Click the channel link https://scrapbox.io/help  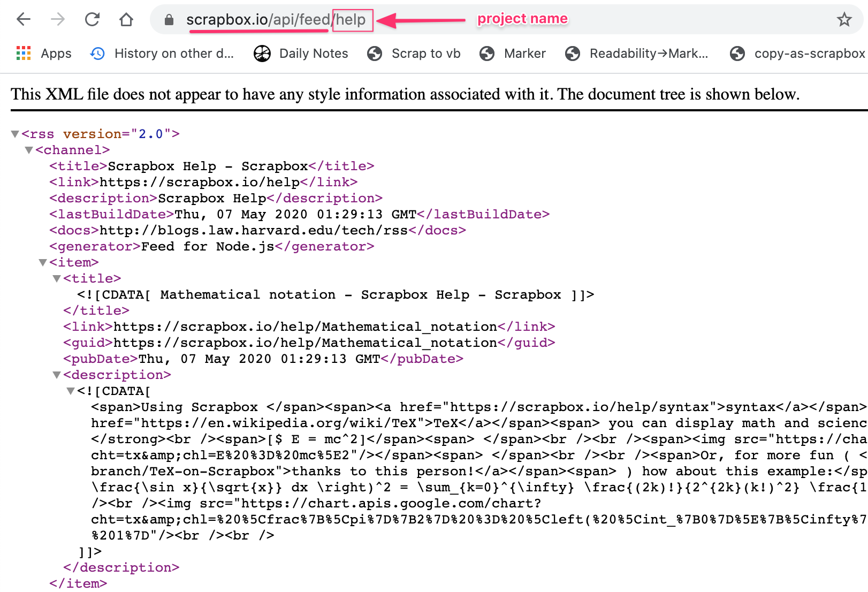(200, 182)
